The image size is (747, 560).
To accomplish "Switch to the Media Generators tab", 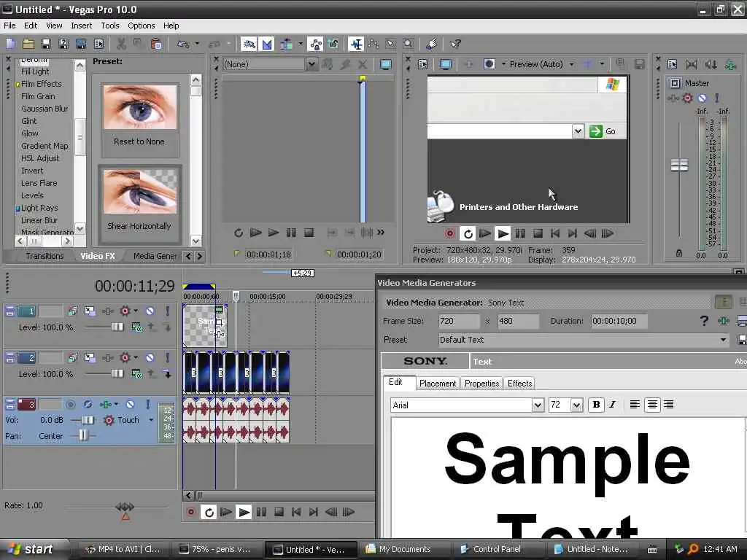I will (155, 256).
